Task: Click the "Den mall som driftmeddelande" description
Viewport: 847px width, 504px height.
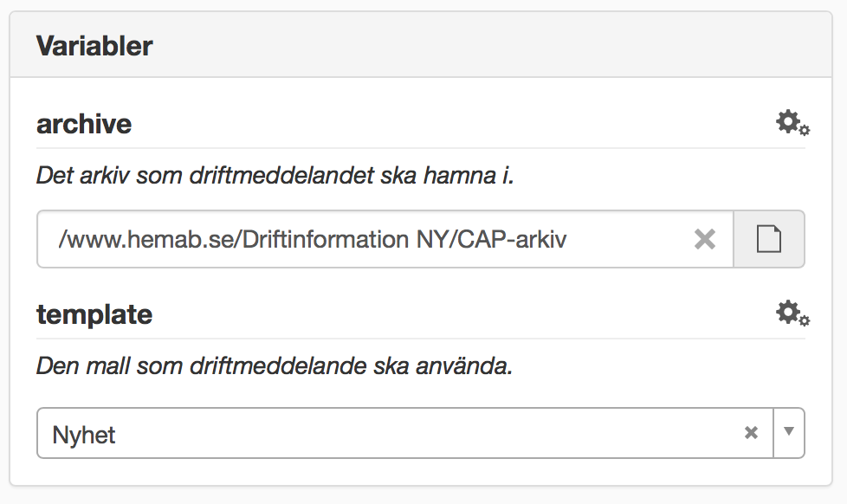Action: (275, 366)
